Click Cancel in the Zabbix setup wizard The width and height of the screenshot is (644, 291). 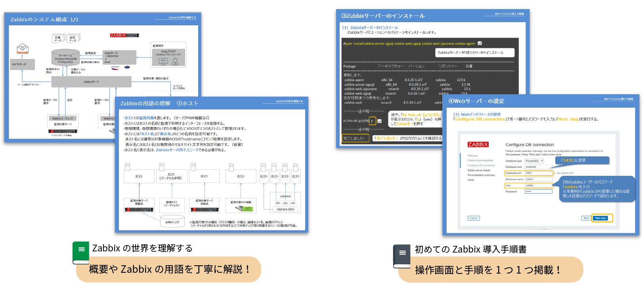click(x=474, y=218)
